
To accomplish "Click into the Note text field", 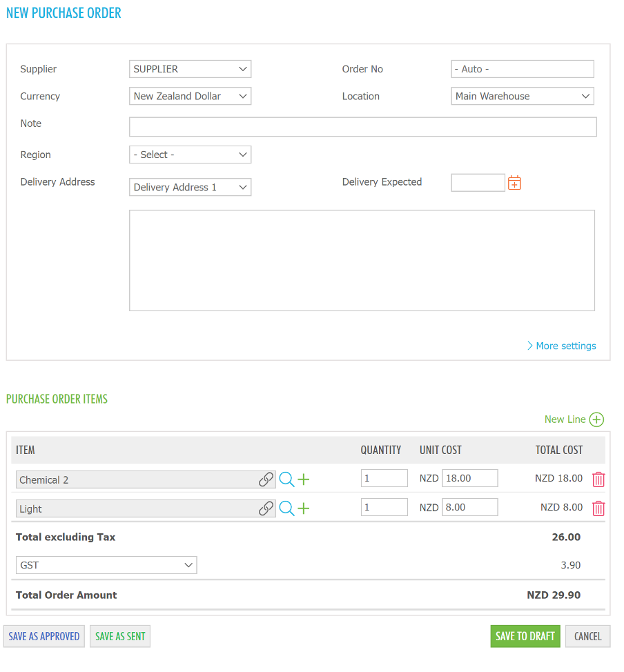I will pyautogui.click(x=362, y=127).
